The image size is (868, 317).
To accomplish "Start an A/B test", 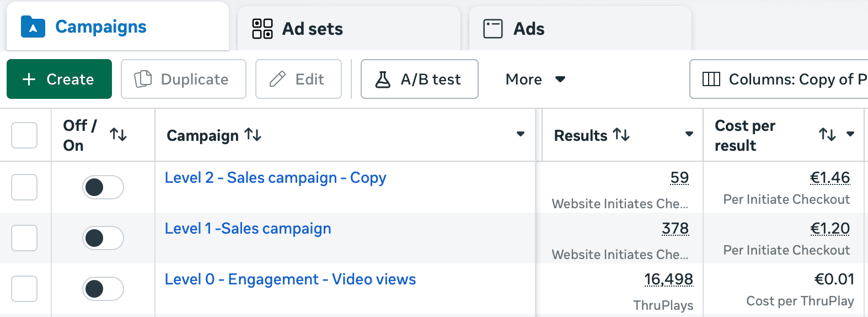I will (x=419, y=79).
